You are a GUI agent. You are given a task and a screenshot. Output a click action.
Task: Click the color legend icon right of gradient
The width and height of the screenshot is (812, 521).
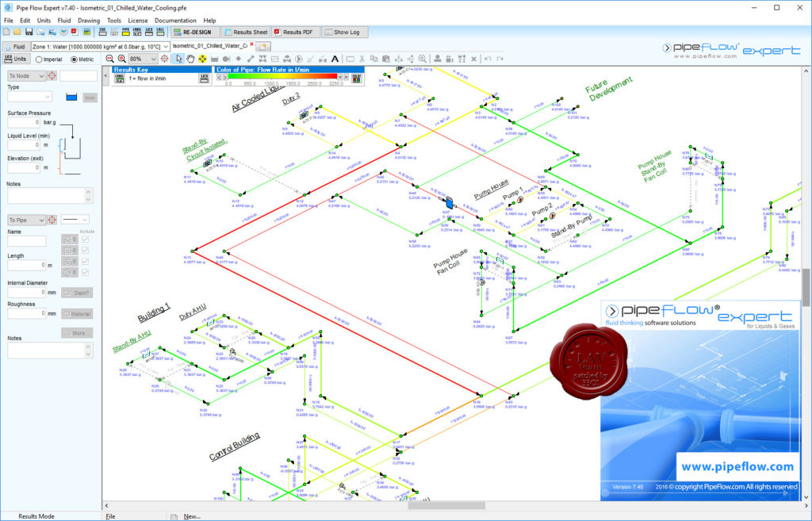(357, 79)
